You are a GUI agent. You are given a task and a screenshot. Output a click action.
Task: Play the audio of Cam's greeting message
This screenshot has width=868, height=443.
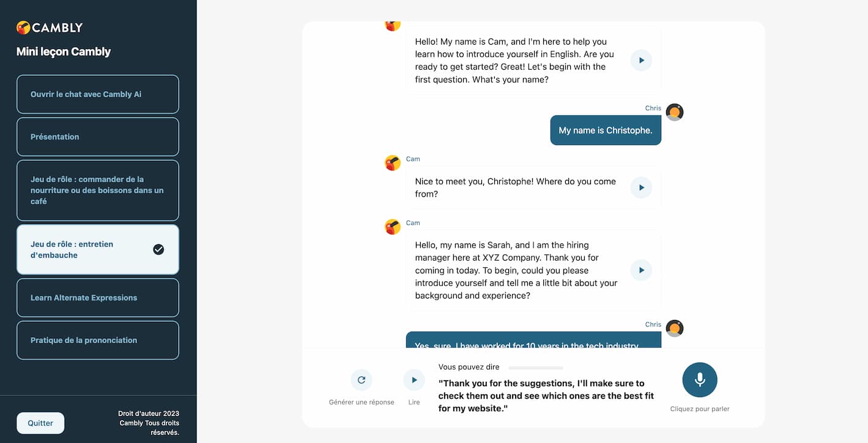pyautogui.click(x=640, y=60)
